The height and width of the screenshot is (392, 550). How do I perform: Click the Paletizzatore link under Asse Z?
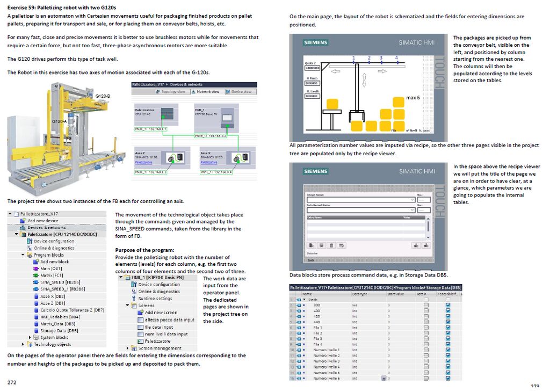pyautogui.click(x=143, y=162)
